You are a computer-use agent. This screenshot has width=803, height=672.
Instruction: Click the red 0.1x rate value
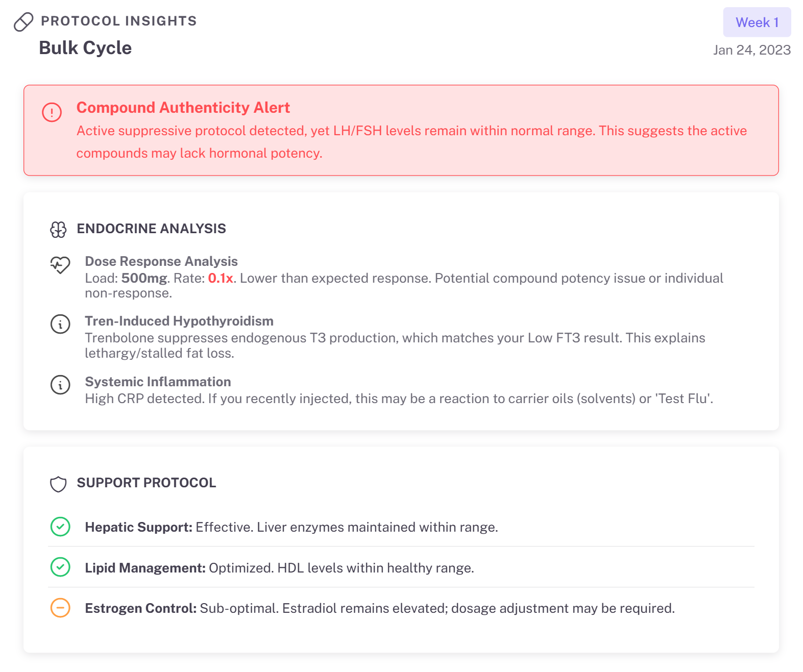click(x=220, y=278)
